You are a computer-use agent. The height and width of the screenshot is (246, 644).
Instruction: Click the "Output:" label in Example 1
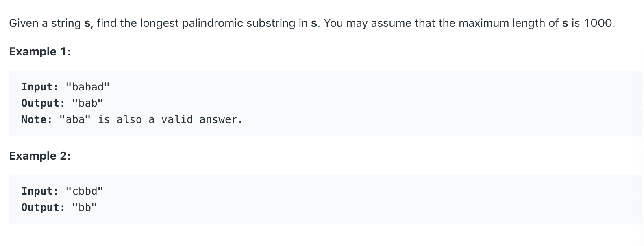(43, 103)
